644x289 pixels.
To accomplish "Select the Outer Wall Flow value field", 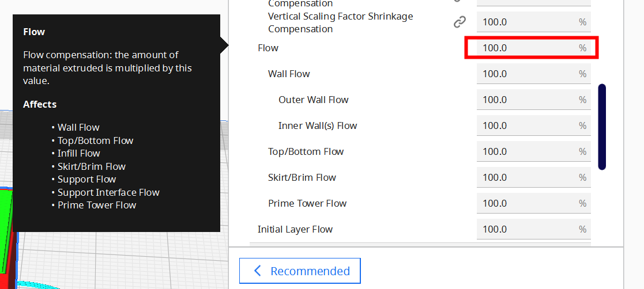I will click(x=533, y=100).
